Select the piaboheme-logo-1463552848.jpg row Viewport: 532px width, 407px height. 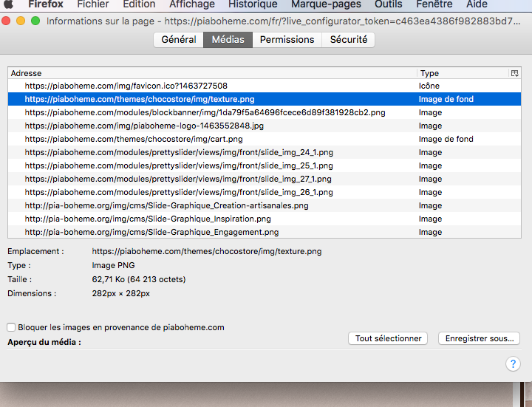[265, 126]
